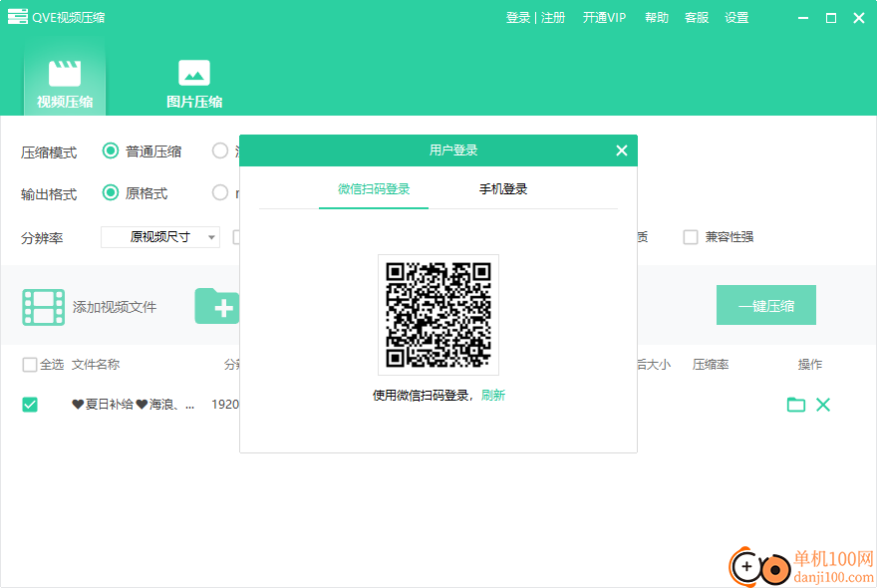Click the WeChat login QR code

pyautogui.click(x=438, y=314)
